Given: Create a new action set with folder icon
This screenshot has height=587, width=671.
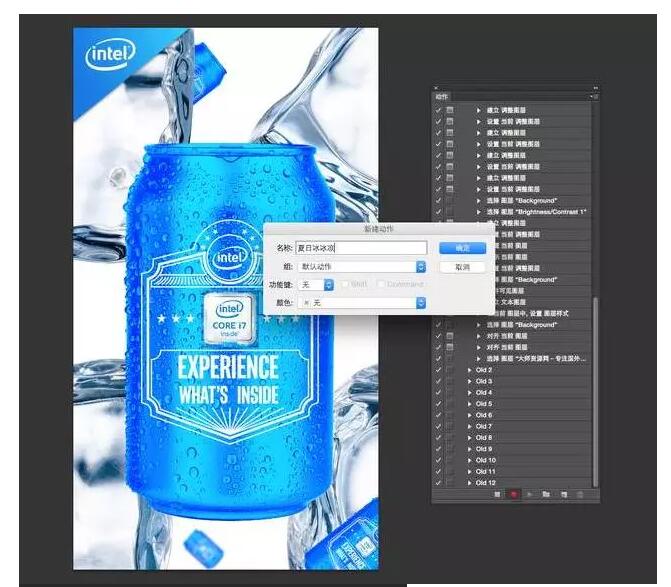Looking at the screenshot, I should pyautogui.click(x=546, y=494).
